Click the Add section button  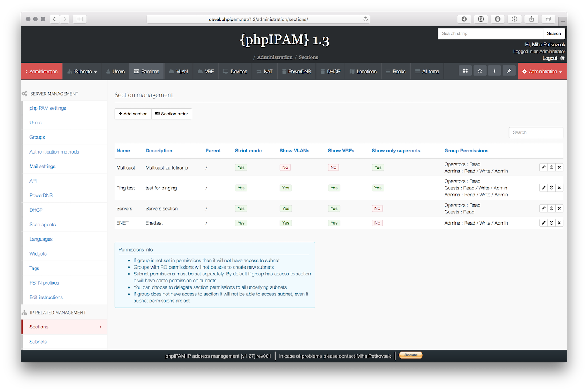133,114
